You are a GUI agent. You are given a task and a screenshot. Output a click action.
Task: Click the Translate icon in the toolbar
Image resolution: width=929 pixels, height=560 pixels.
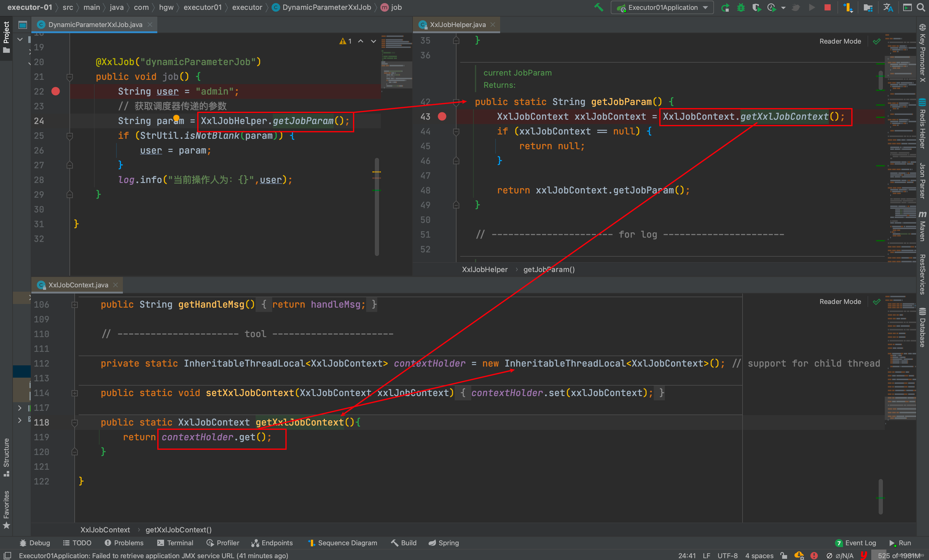tap(888, 8)
